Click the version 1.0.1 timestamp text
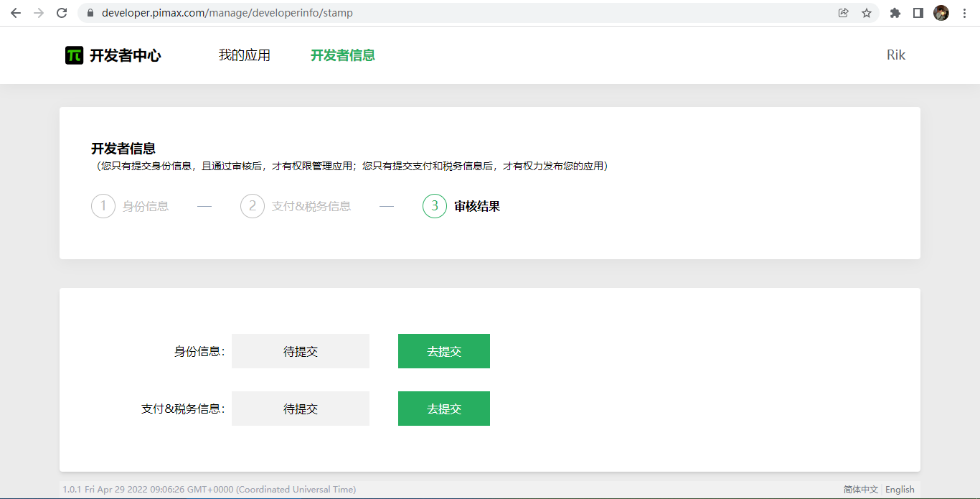980x499 pixels. tap(209, 490)
